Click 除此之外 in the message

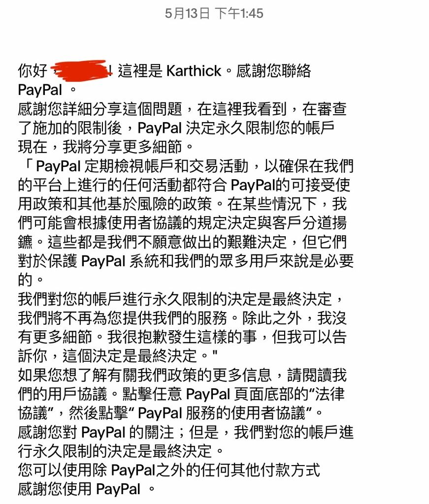[x=272, y=318]
